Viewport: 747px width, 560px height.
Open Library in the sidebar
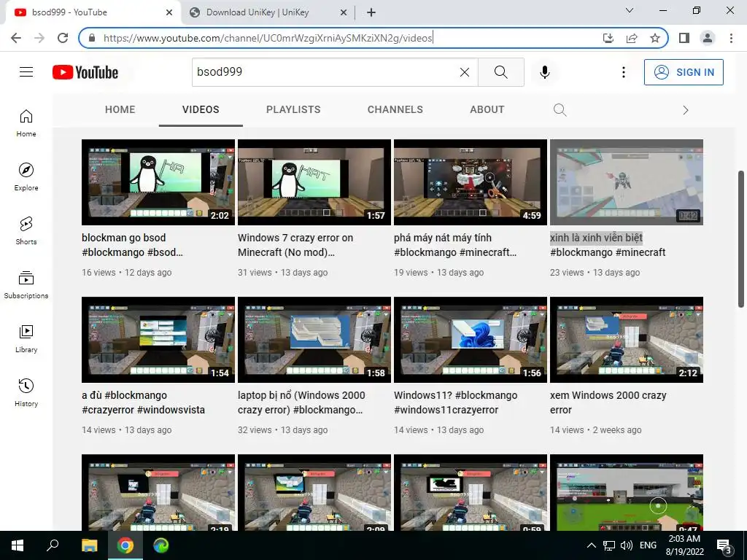(26, 338)
